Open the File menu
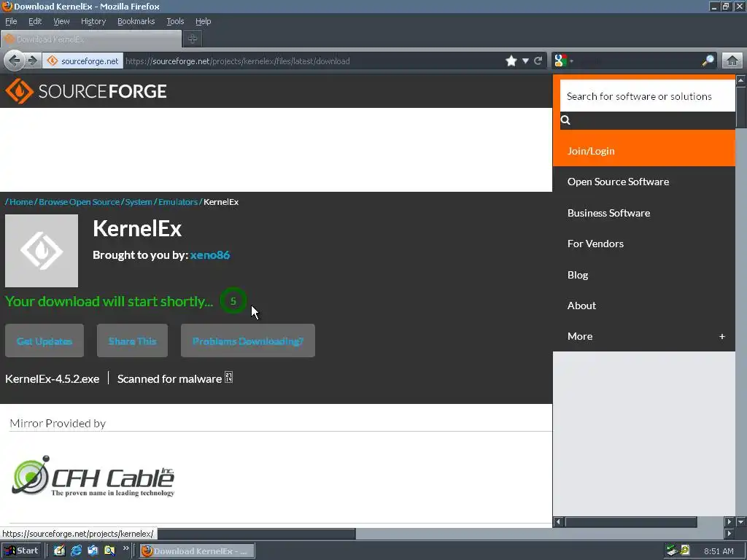 pyautogui.click(x=11, y=21)
